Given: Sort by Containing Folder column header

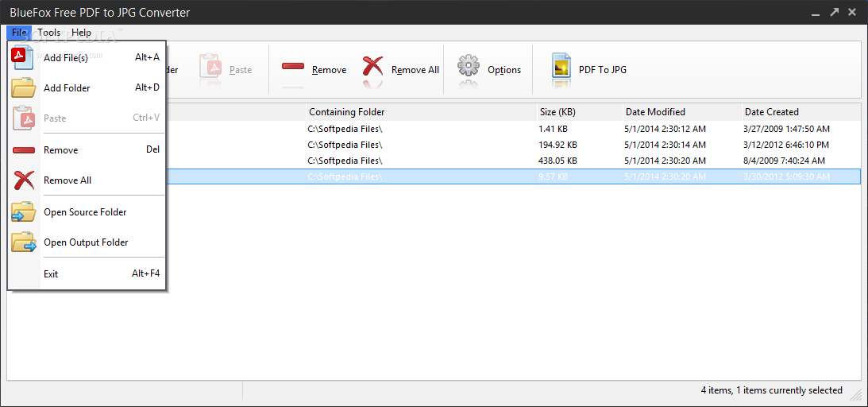Looking at the screenshot, I should (421, 112).
